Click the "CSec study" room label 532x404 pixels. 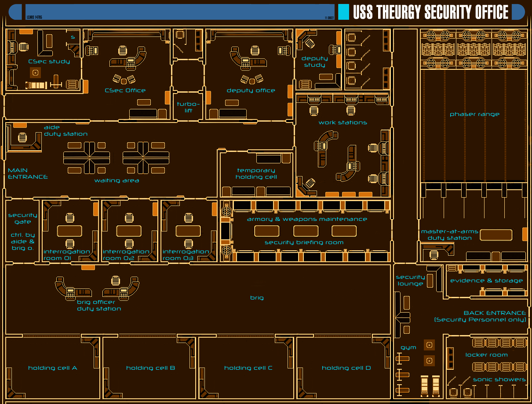pos(49,61)
